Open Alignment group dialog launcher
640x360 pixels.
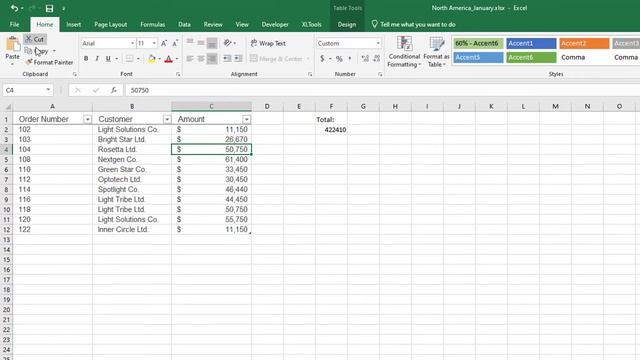[310, 74]
